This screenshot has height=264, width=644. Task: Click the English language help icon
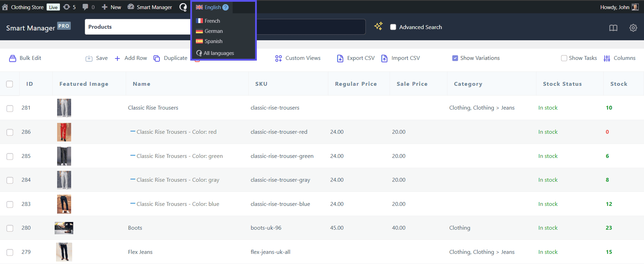click(225, 7)
